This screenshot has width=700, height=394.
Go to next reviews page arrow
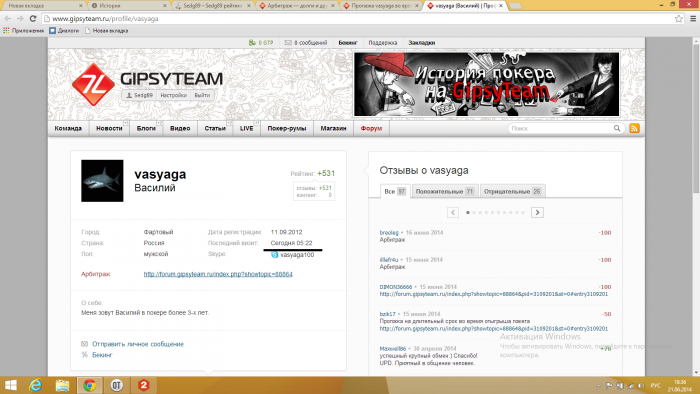[537, 212]
